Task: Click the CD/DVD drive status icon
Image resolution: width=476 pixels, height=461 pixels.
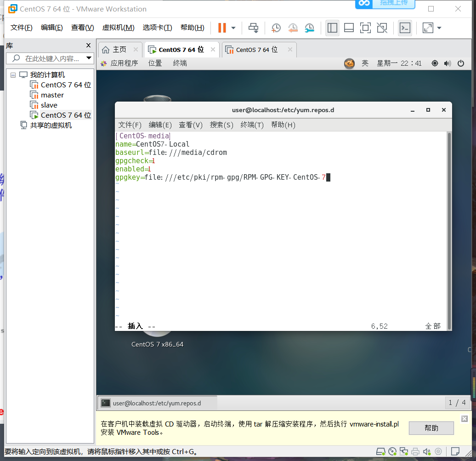Action: [x=392, y=452]
